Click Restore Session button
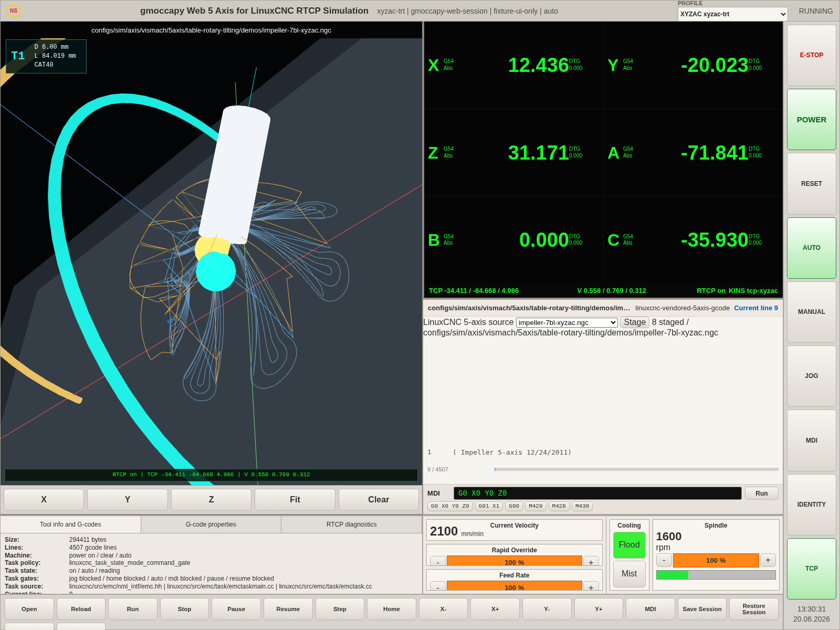840x630 pixels. [x=754, y=609]
